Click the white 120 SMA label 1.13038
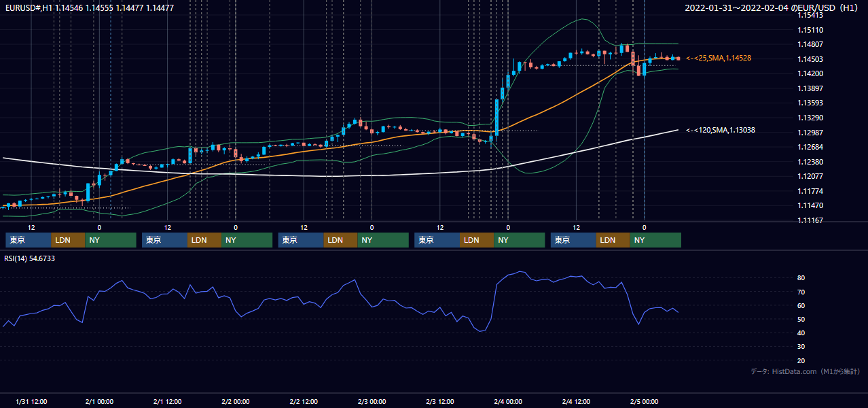 (721, 130)
